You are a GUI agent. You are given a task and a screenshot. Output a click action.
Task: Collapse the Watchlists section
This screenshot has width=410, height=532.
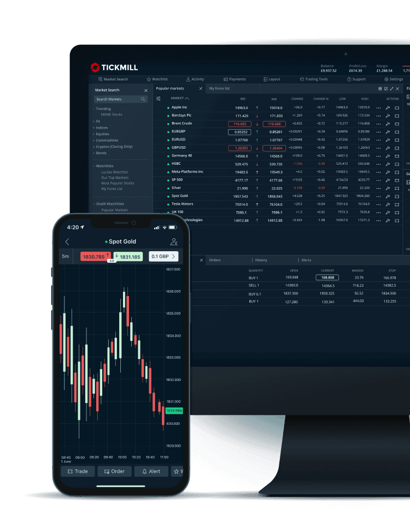[x=94, y=166]
